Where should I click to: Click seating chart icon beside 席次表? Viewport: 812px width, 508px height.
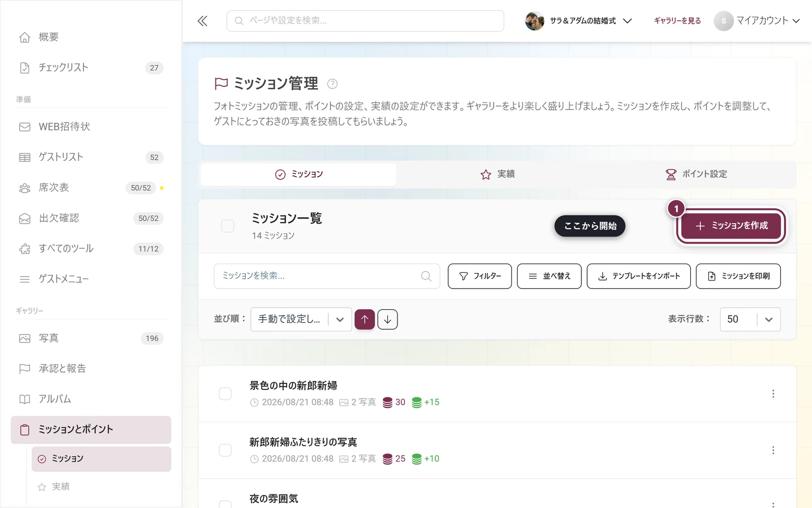pyautogui.click(x=25, y=188)
